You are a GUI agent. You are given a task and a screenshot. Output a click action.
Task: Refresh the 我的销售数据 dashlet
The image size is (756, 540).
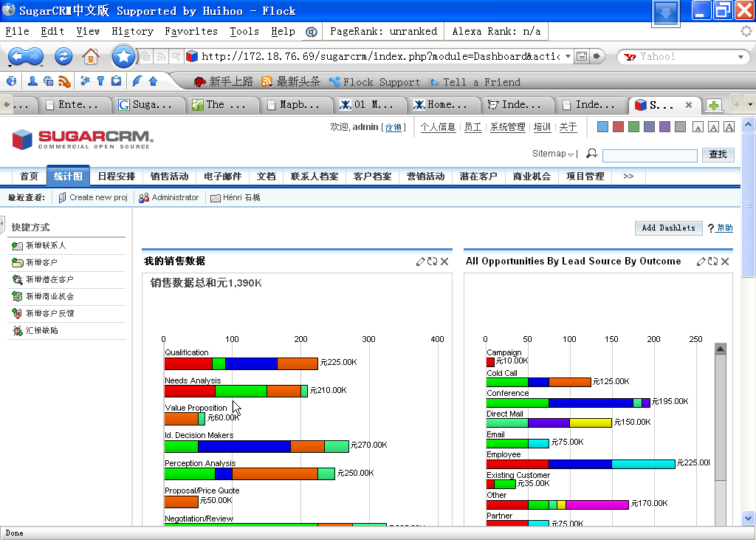[x=432, y=262]
